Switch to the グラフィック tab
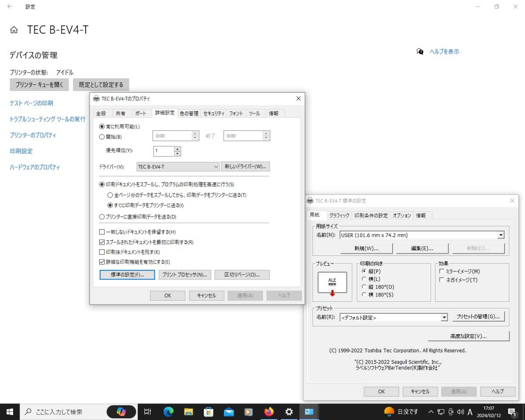525x420 pixels. (x=339, y=215)
